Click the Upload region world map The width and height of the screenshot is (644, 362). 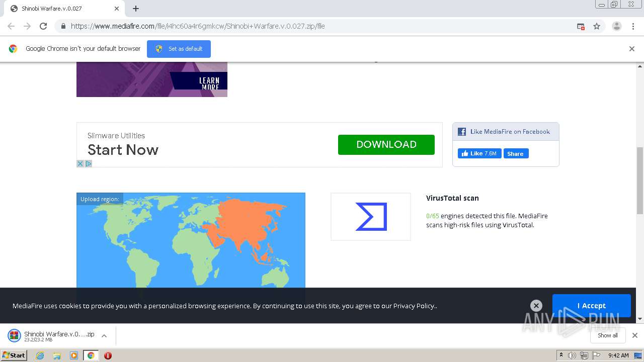click(x=191, y=240)
